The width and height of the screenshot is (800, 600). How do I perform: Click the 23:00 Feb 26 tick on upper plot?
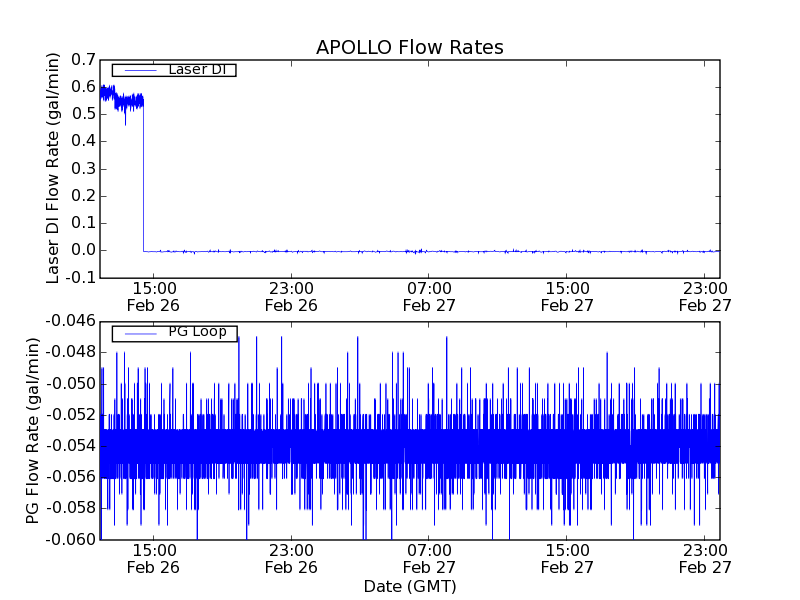click(x=291, y=296)
